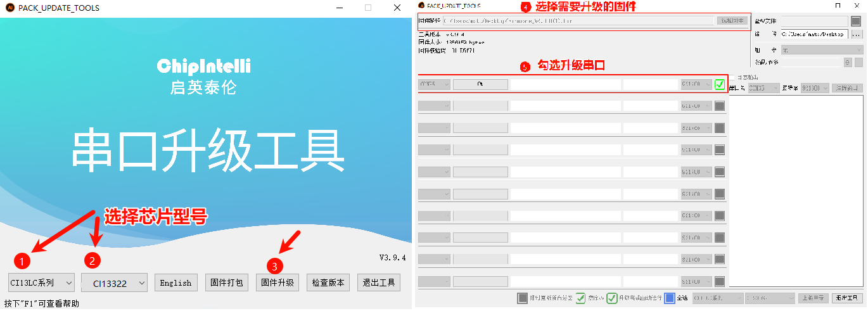Viewport: 868px width, 311px height.
Task: Toggle the leftmost gray checkbox in the bottom bar
Action: click(523, 298)
